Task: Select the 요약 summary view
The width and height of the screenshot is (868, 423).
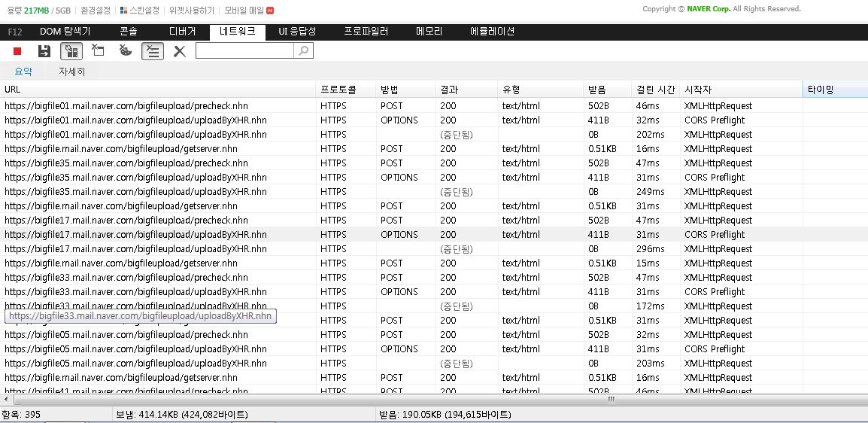Action: (23, 71)
